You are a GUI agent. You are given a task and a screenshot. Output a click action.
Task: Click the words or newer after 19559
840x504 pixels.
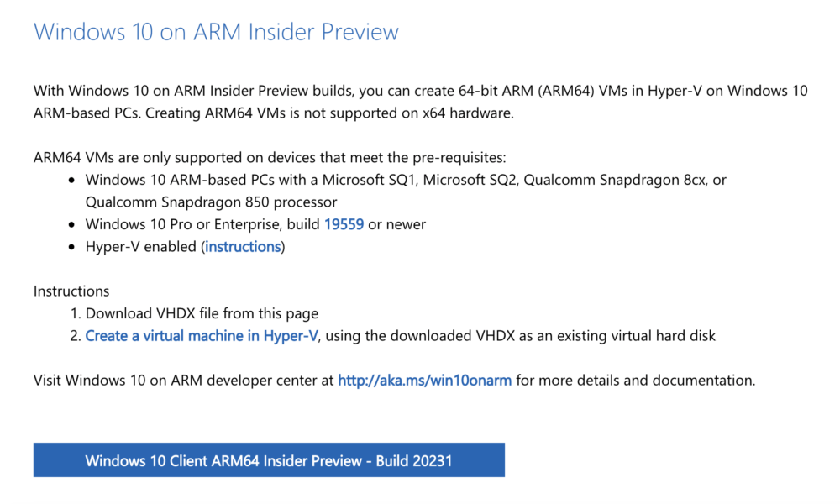coord(397,224)
